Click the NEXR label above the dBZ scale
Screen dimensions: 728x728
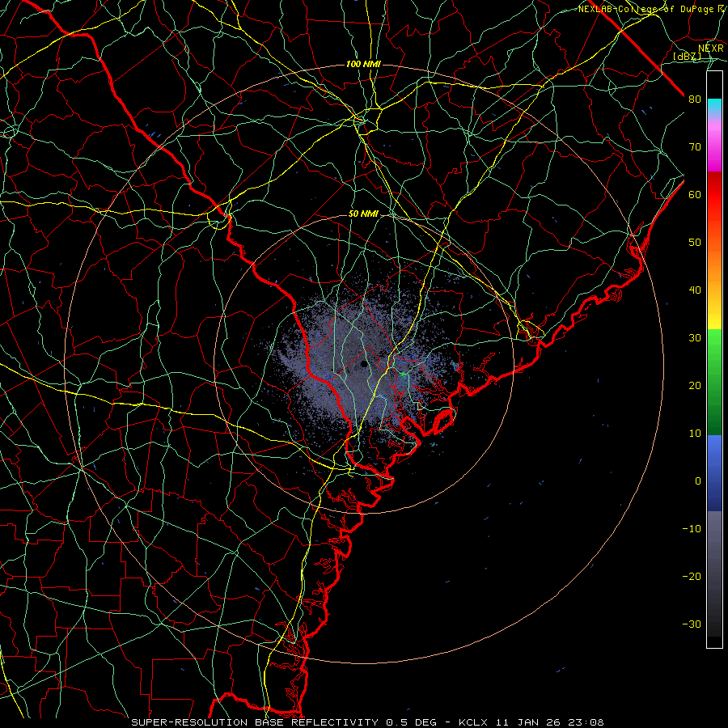tap(710, 49)
